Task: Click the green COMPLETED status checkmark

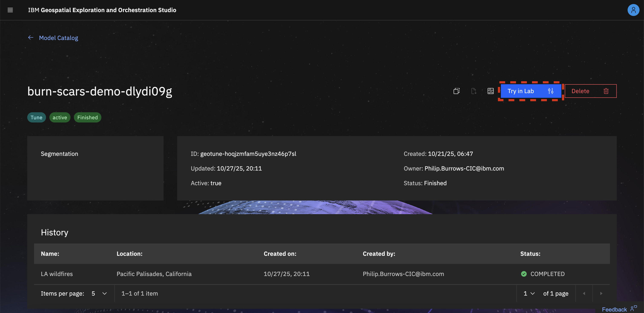Action: click(524, 274)
